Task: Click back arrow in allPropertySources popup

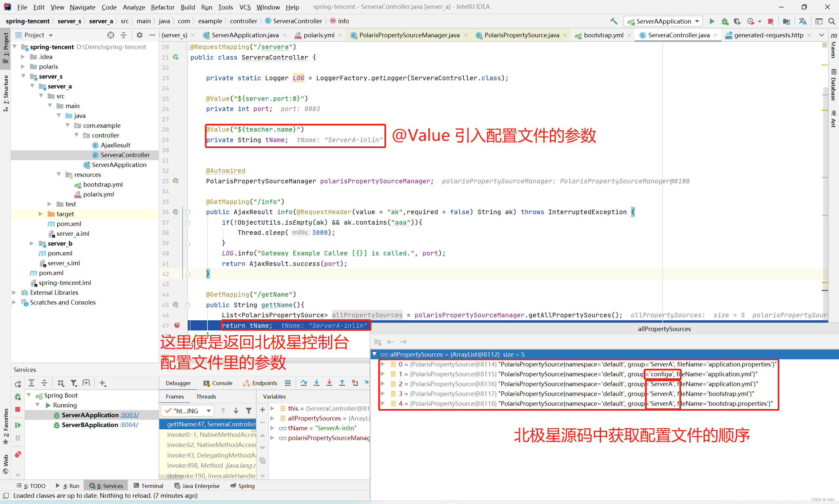Action: (x=390, y=342)
